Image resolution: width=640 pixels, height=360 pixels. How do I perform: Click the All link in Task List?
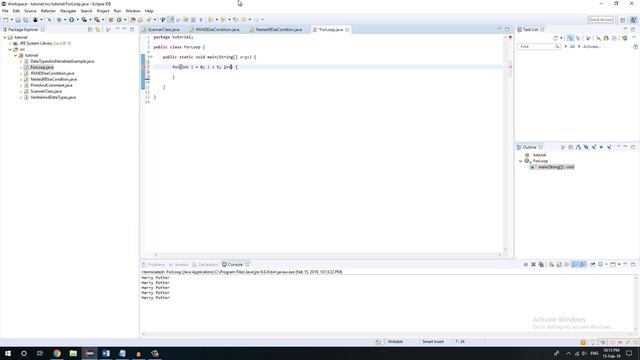[x=572, y=47]
